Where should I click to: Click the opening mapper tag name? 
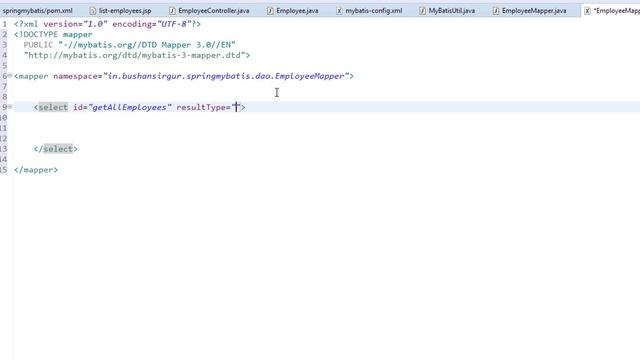pos(33,76)
